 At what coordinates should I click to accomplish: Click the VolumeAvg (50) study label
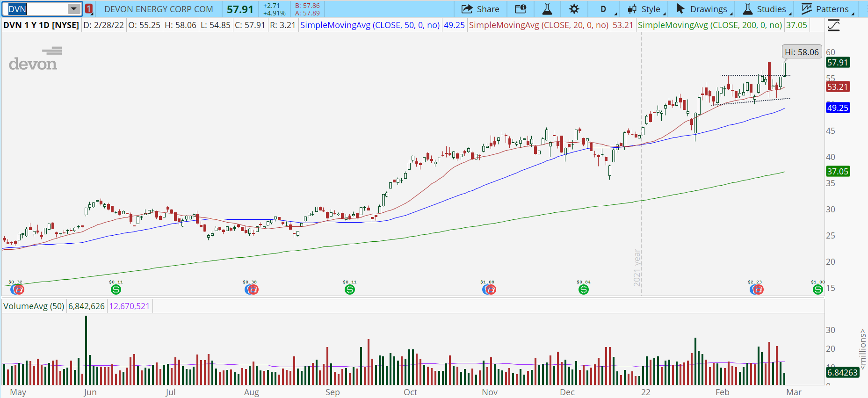click(34, 306)
